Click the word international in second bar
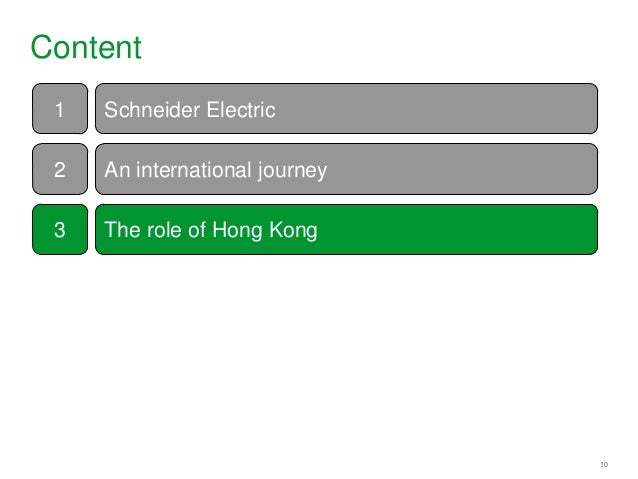The image size is (638, 479). click(194, 170)
